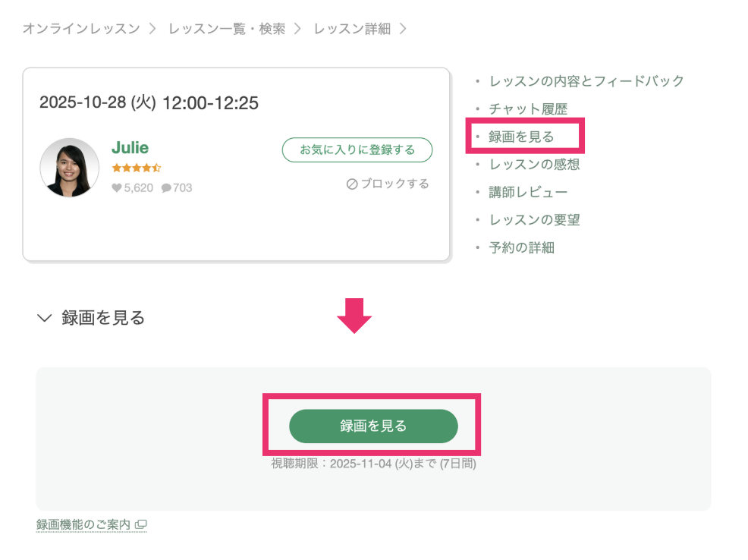The image size is (748, 560).
Task: Click お気に入りに登録する button
Action: pyautogui.click(x=357, y=149)
